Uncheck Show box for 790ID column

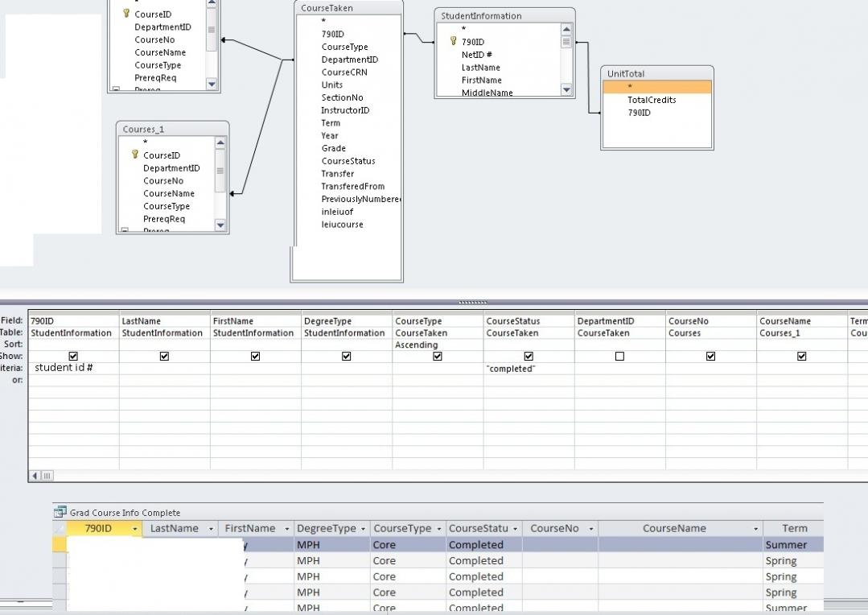pos(73,357)
